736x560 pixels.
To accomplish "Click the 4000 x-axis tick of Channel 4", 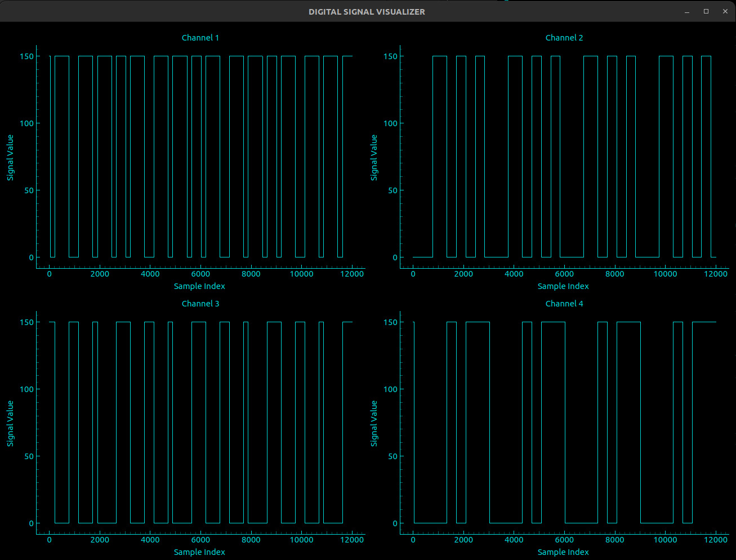I will pos(514,540).
